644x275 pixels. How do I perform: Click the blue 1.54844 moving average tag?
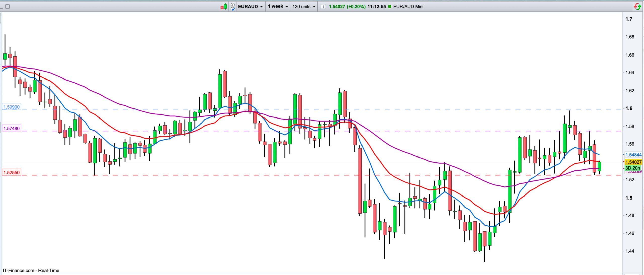coord(633,155)
